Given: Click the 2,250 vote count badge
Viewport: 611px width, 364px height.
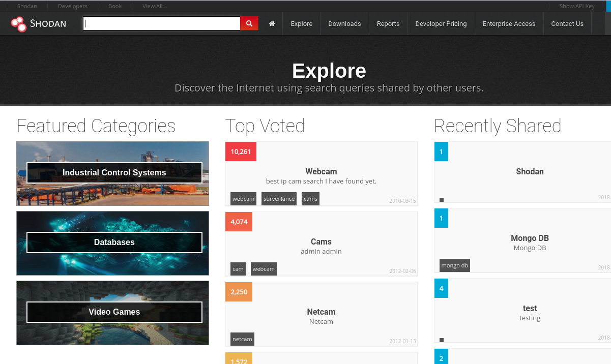Looking at the screenshot, I should pyautogui.click(x=239, y=292).
